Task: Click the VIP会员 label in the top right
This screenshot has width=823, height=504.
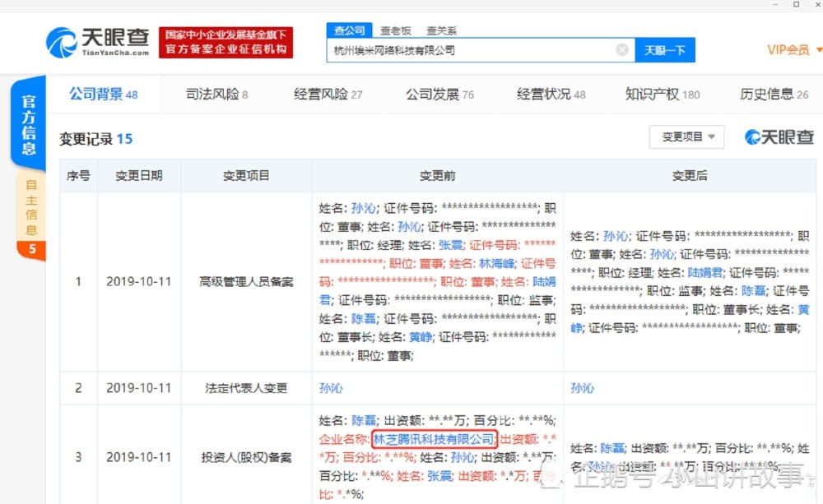Action: click(x=787, y=49)
